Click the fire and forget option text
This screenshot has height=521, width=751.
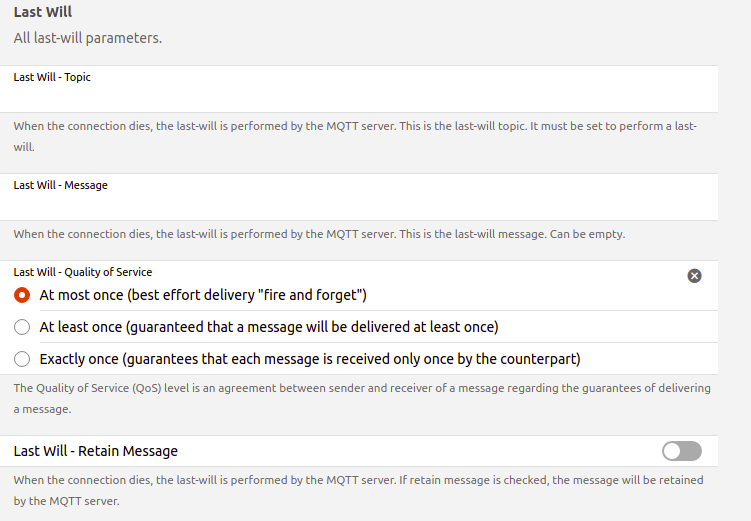click(203, 295)
